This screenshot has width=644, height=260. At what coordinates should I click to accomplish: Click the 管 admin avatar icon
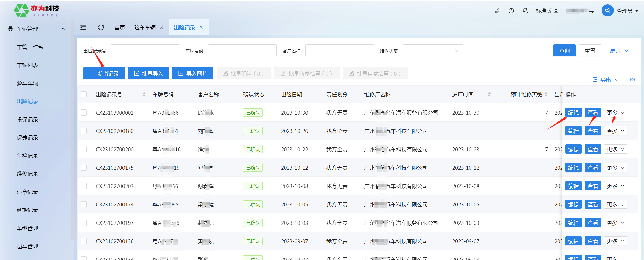click(607, 11)
